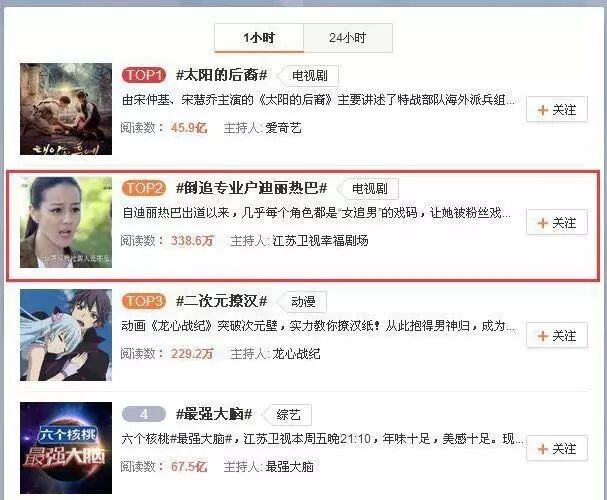The height and width of the screenshot is (500, 607).
Task: Open the #倒追专业户迪丽热巴# topic title
Action: click(x=251, y=188)
